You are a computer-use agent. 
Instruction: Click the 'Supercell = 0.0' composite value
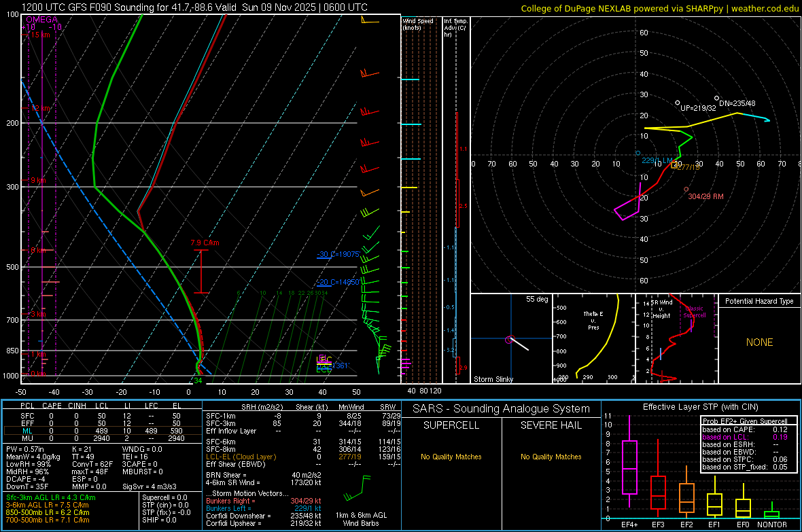pyautogui.click(x=164, y=497)
